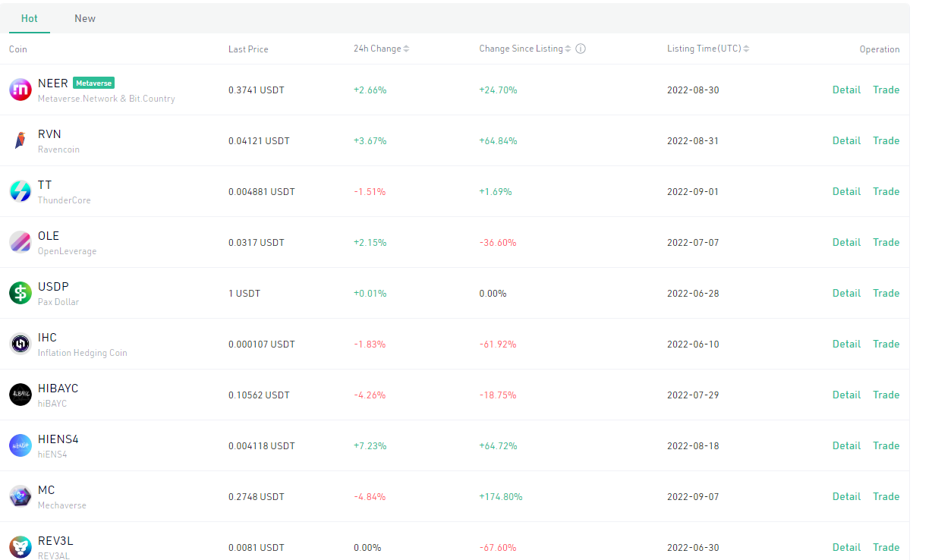The height and width of the screenshot is (560, 932).
Task: Click the REV3L coin logo icon
Action: [20, 547]
